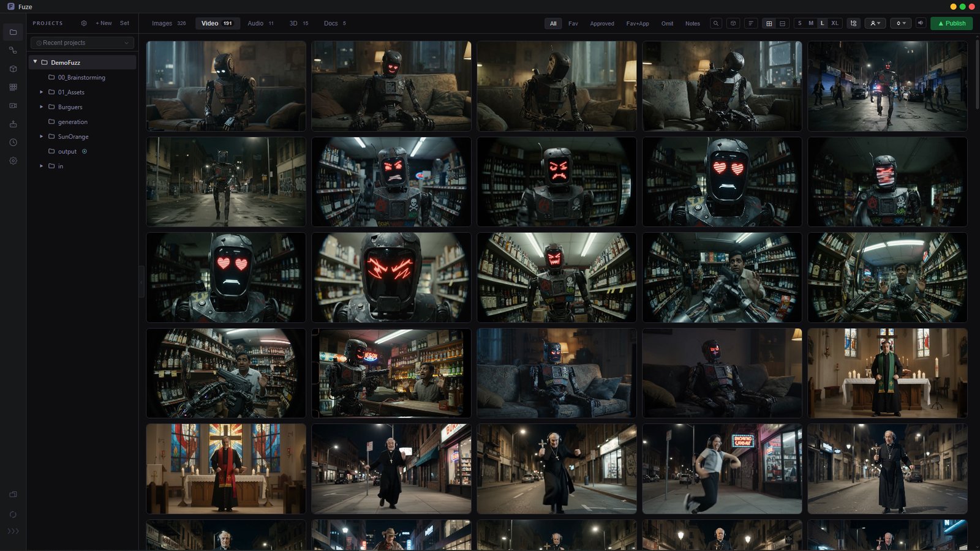
Task: Open the settings gear in left sidebar
Action: click(x=13, y=160)
